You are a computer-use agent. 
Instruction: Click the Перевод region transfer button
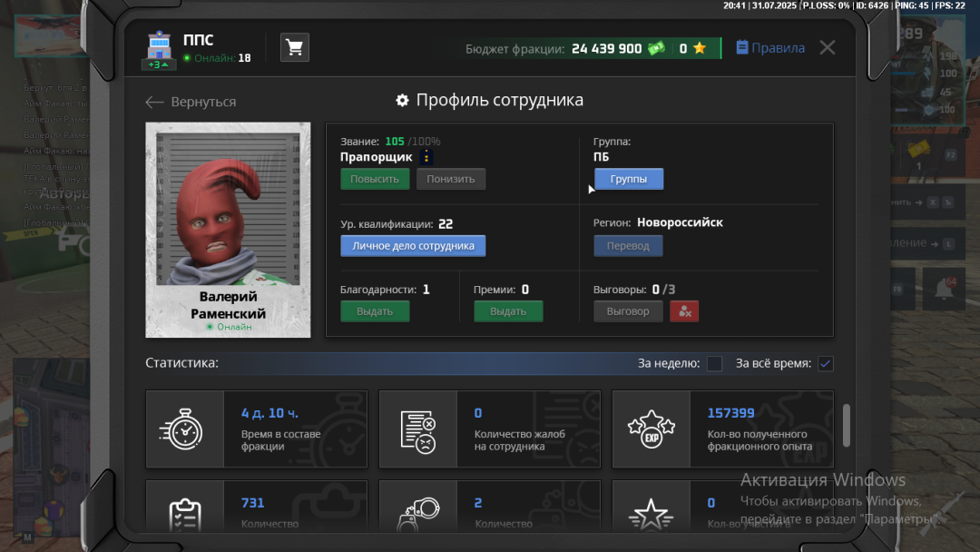(628, 246)
